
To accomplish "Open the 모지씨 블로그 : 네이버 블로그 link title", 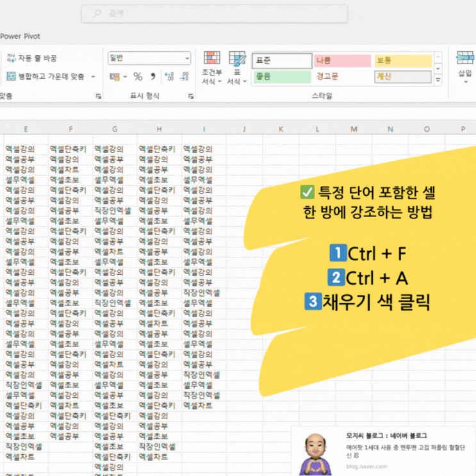I will coord(386,436).
